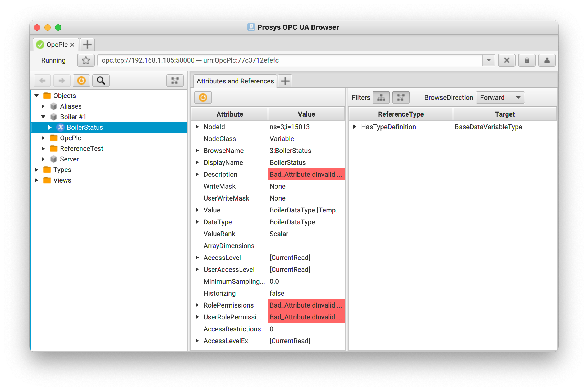Toggle the non-hierarchical references filter button
588x391 pixels.
click(401, 97)
